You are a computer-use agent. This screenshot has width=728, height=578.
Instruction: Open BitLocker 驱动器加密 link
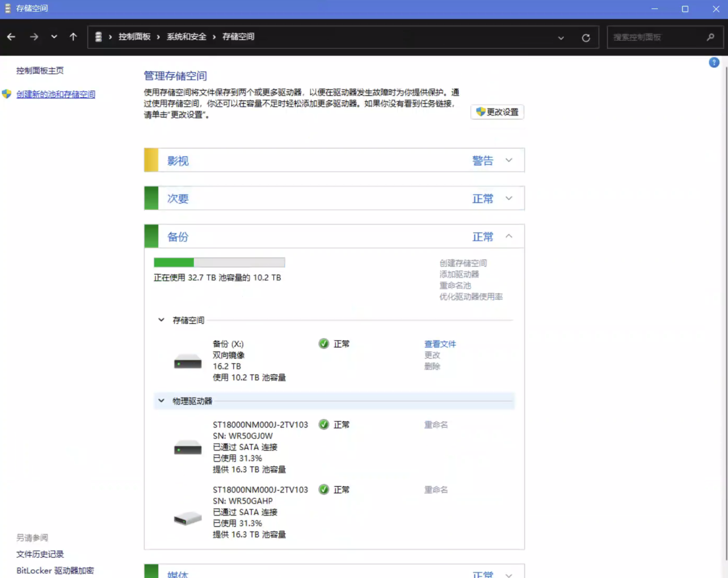pyautogui.click(x=55, y=571)
